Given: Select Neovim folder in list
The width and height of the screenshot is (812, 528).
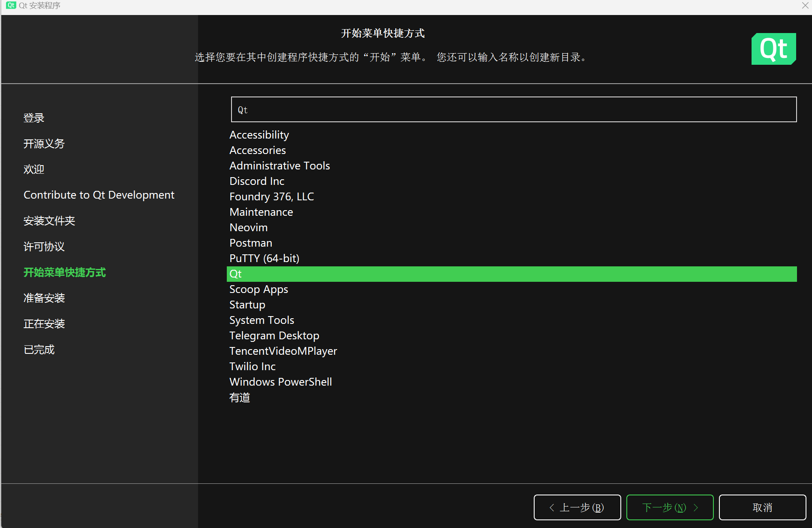Looking at the screenshot, I should coord(511,228).
